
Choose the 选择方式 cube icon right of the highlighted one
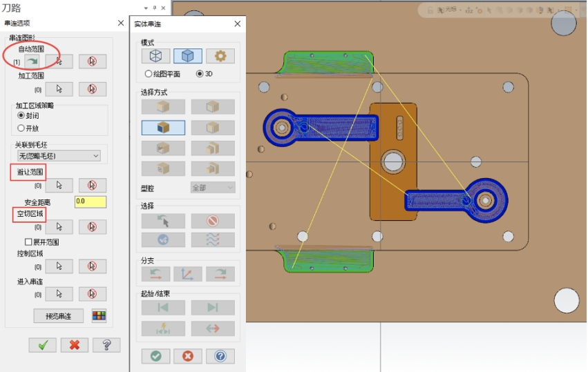click(213, 128)
